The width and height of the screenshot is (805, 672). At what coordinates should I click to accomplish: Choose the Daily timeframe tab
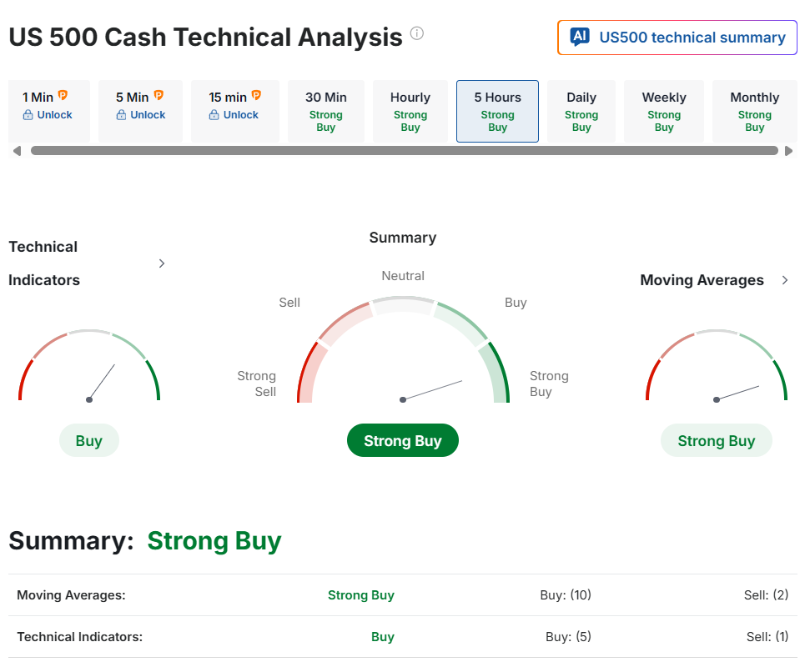(581, 111)
